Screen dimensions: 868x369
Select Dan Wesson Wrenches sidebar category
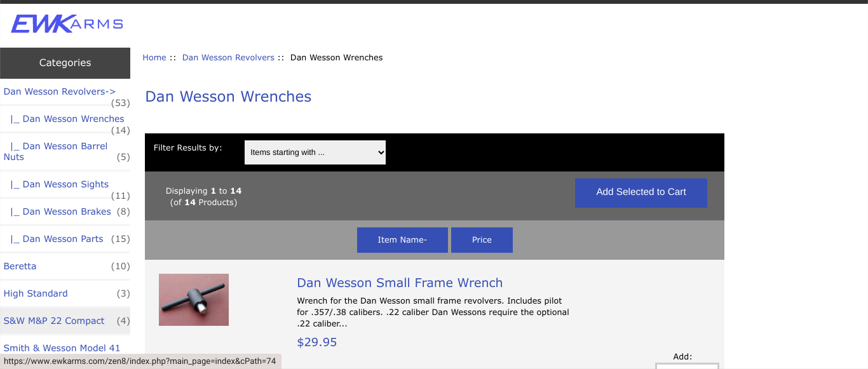tap(67, 119)
